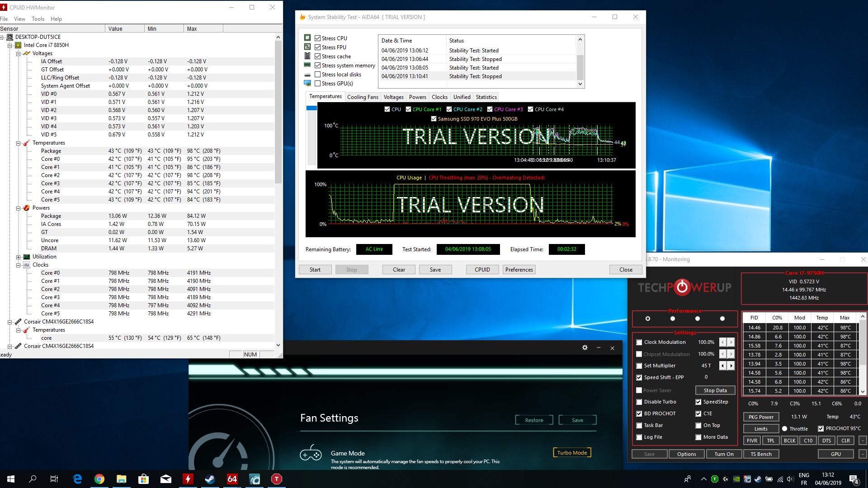Viewport: 868px width, 488px height.
Task: Enable Stress local disks checkbox
Action: pyautogui.click(x=318, y=75)
